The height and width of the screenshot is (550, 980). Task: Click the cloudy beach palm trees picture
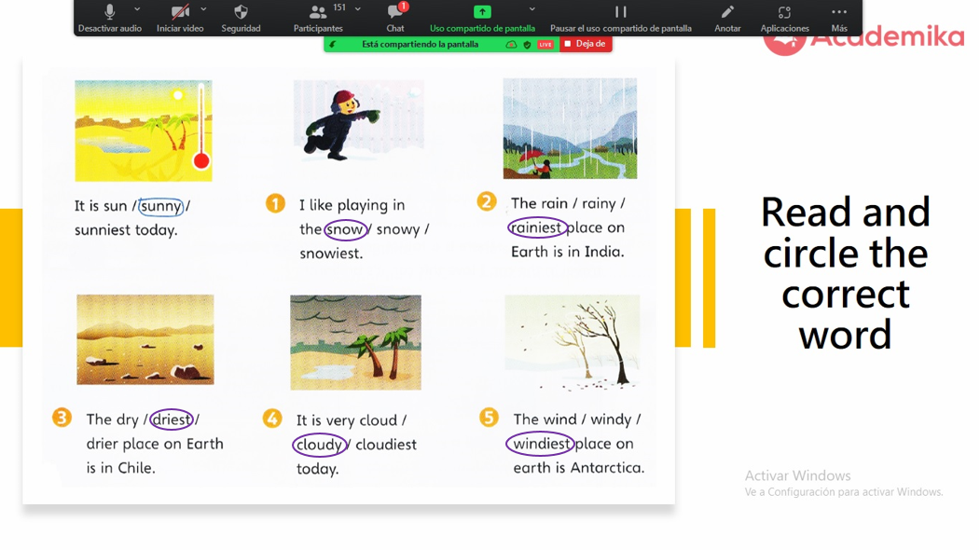pyautogui.click(x=355, y=342)
